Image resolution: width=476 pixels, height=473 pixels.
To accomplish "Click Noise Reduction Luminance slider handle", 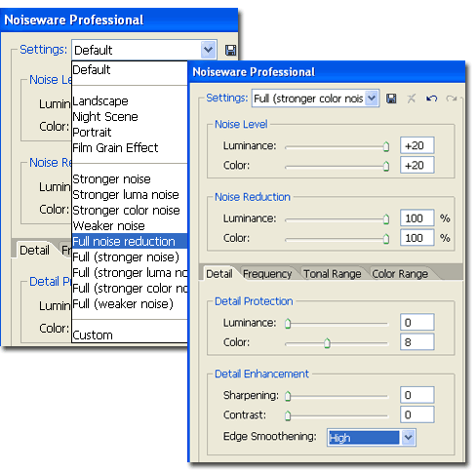I will pos(386,219).
